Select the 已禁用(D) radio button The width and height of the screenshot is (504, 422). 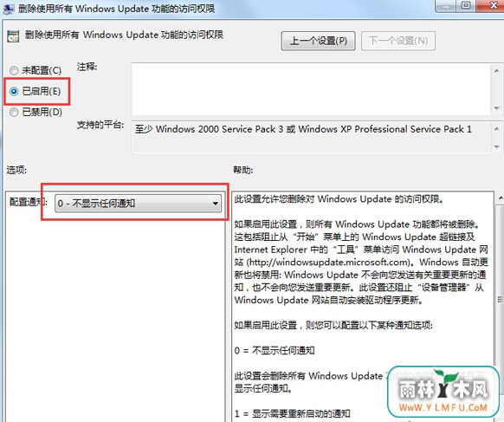pos(36,112)
